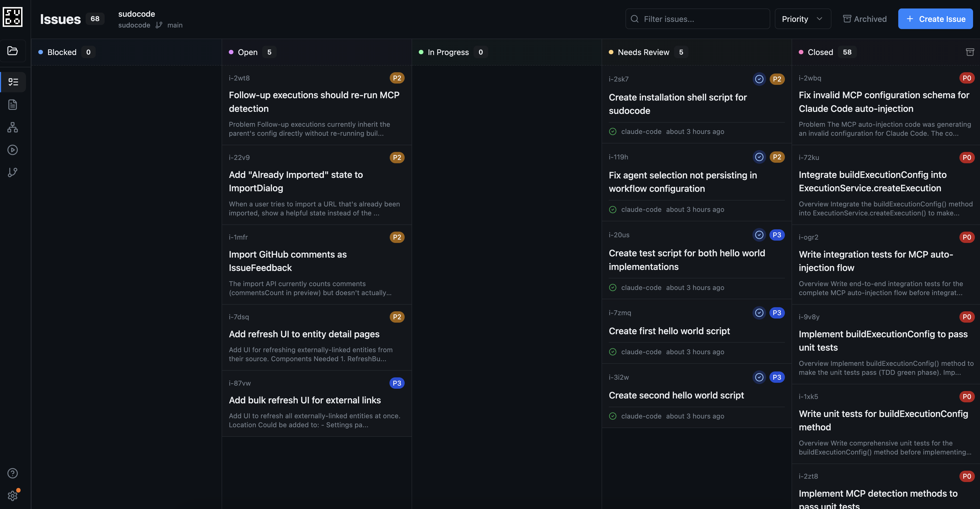Switch to the documents view in the sidebar
980x509 pixels.
pos(13,104)
